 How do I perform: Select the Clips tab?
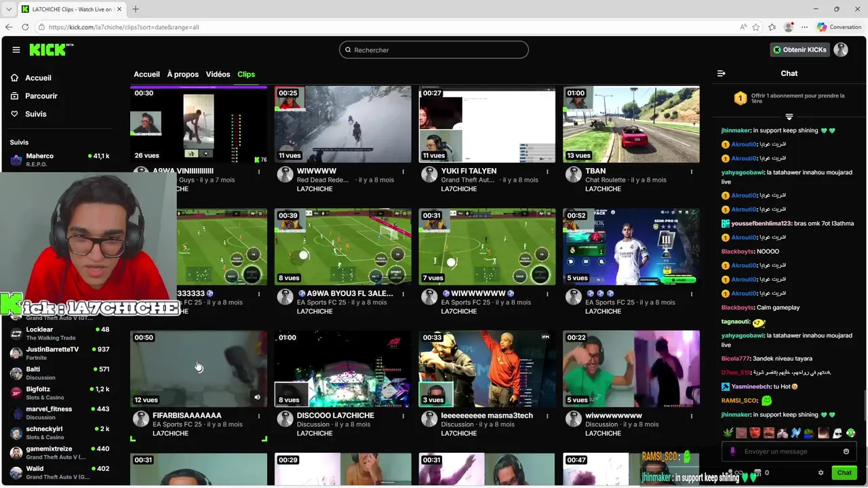click(x=246, y=74)
